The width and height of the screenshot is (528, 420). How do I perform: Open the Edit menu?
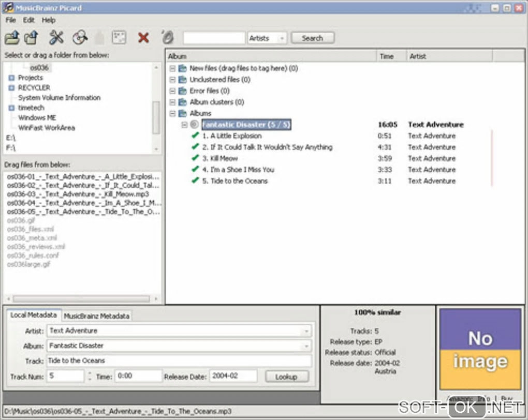coord(28,20)
